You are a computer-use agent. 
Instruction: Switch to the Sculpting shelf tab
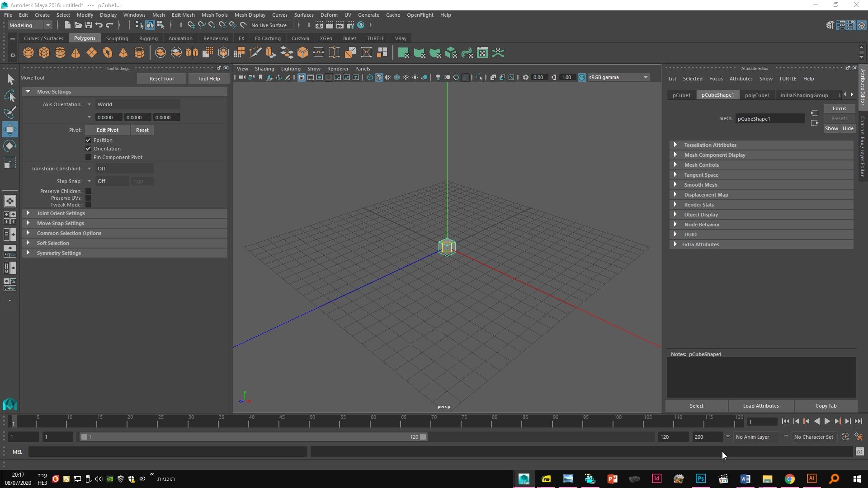[x=117, y=38]
